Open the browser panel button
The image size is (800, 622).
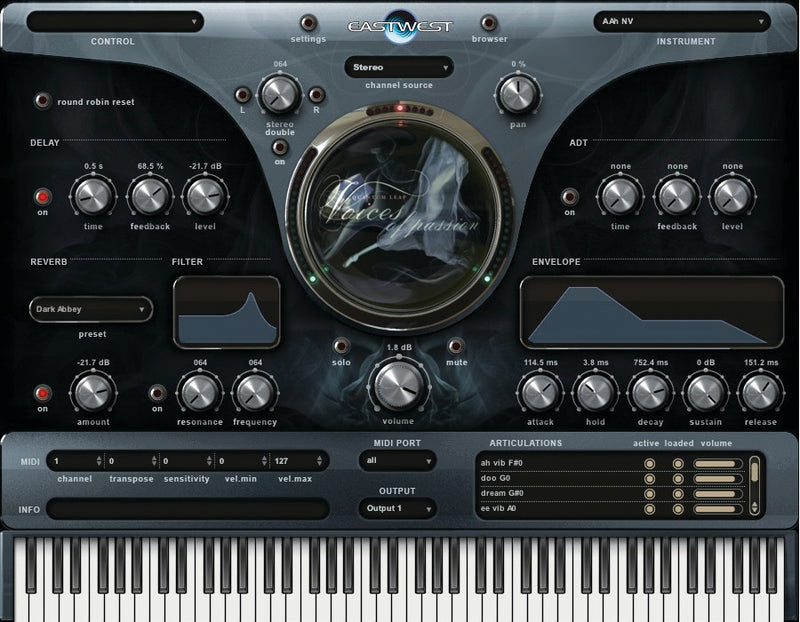(x=490, y=23)
